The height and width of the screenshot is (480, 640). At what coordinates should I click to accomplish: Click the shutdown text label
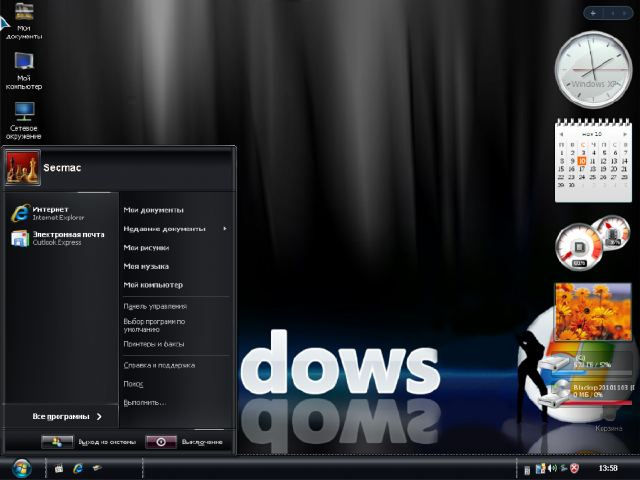click(x=202, y=442)
